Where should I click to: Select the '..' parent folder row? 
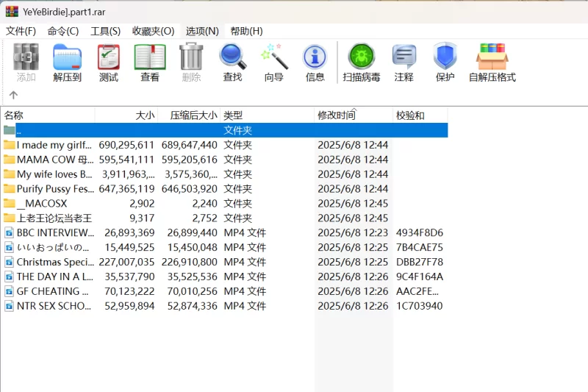(225, 130)
